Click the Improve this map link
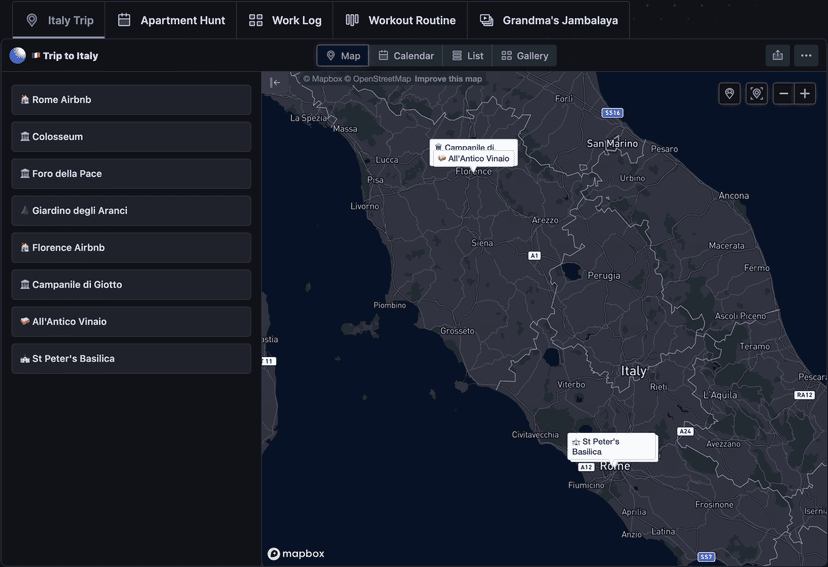Viewport: 828px width, 567px height. point(448,79)
